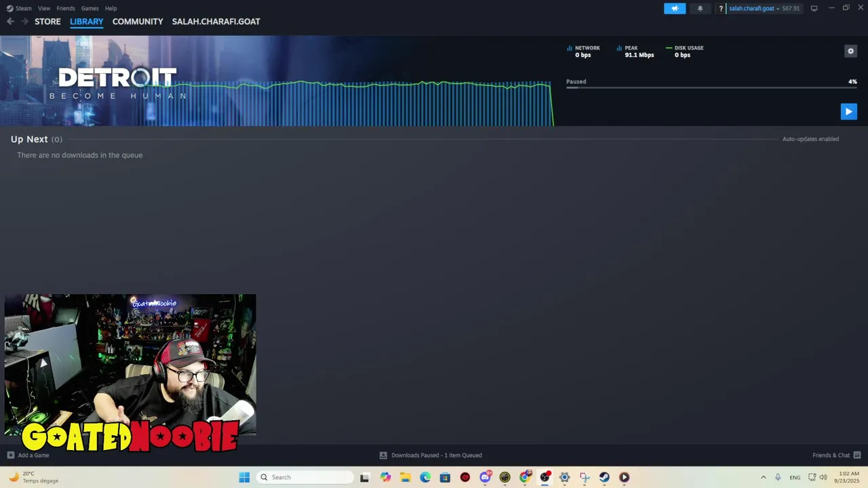Show hidden system tray icons
The height and width of the screenshot is (488, 868).
pyautogui.click(x=763, y=477)
